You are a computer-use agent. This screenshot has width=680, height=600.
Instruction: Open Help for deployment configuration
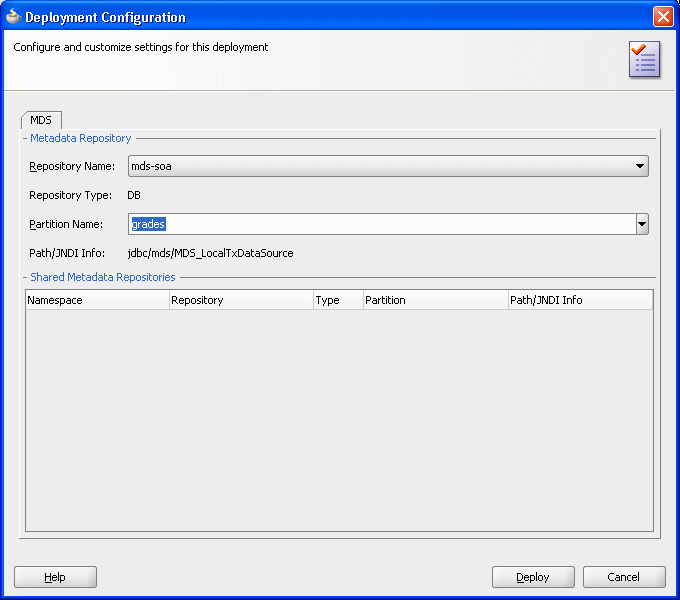[55, 577]
